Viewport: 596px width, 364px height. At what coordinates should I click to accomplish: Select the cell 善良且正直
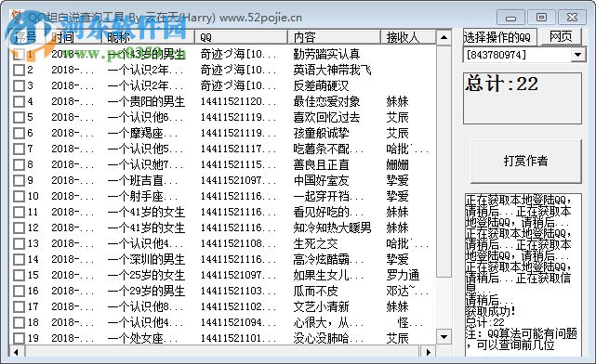click(321, 164)
